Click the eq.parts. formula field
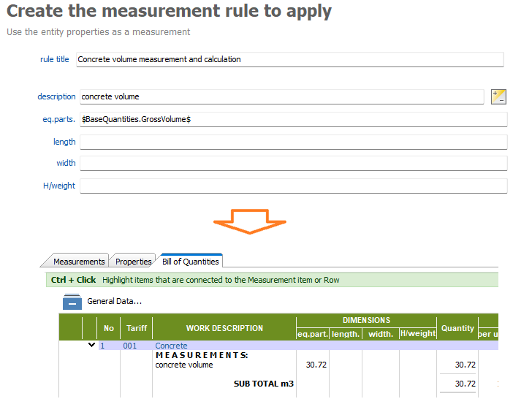This screenshot has width=532, height=407. [292, 119]
